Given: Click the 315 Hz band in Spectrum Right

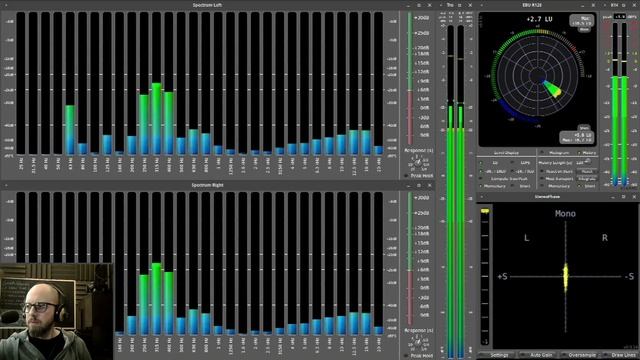Looking at the screenshot, I should coord(156,264).
